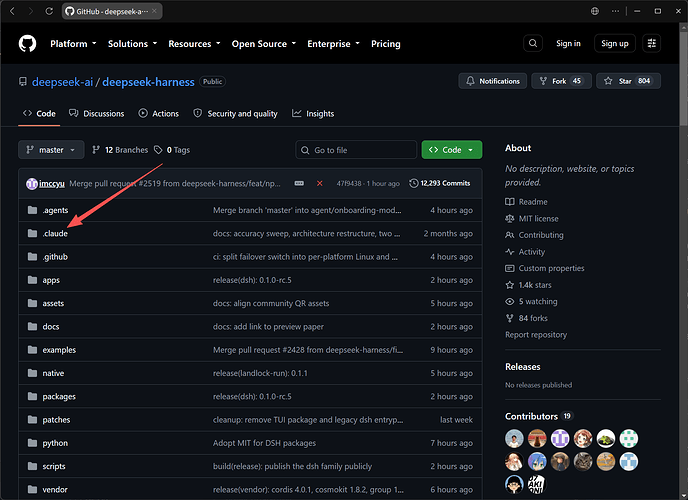Switch to the Code tab
The width and height of the screenshot is (688, 500).
point(39,114)
